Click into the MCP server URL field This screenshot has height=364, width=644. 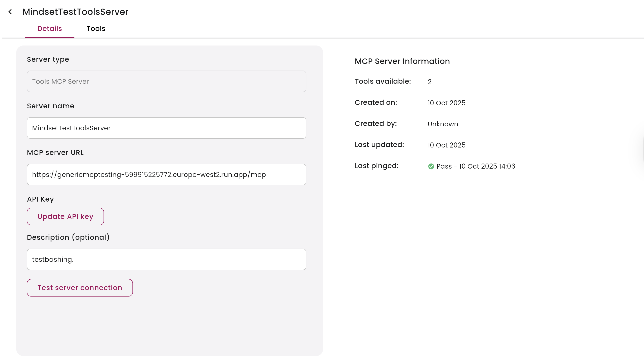167,175
